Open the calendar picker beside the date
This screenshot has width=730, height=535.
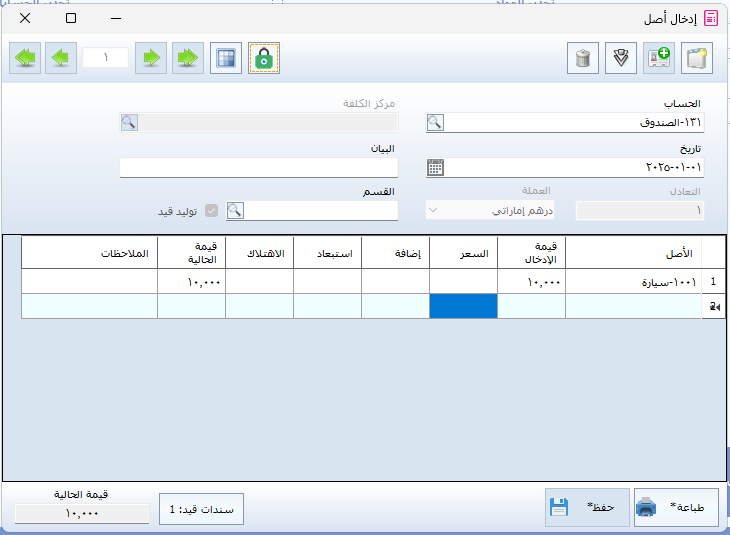coord(435,167)
